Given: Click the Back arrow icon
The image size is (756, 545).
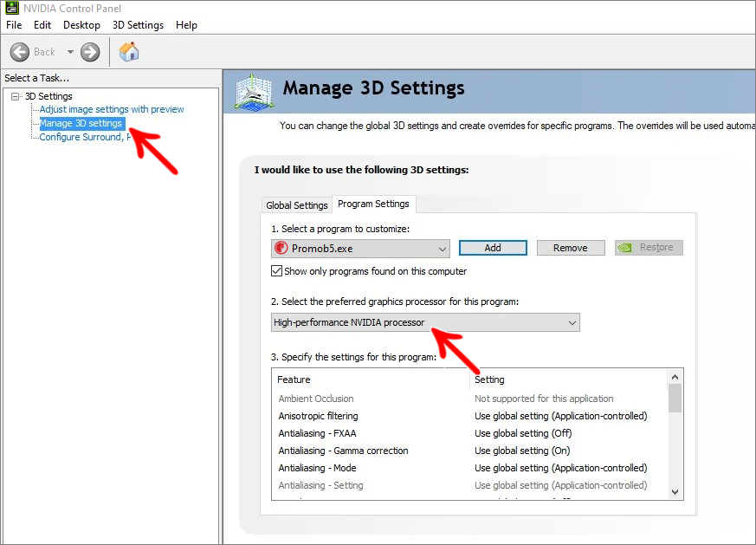Looking at the screenshot, I should [x=20, y=52].
